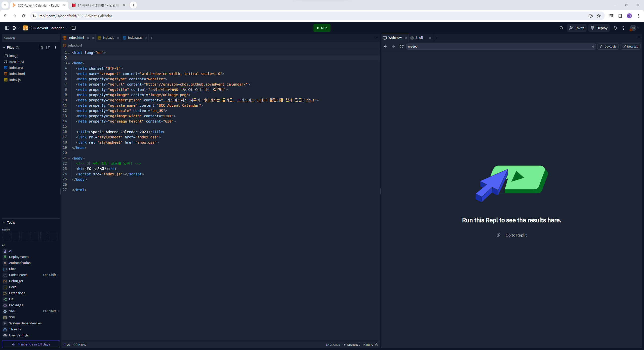
Task: Open the Files panel three-dot menu
Action: tap(55, 48)
